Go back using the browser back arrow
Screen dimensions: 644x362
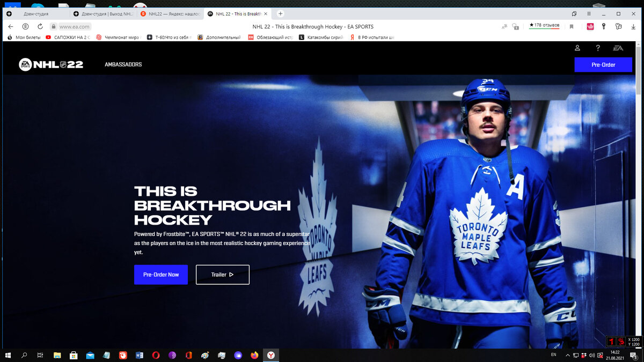[x=11, y=26]
